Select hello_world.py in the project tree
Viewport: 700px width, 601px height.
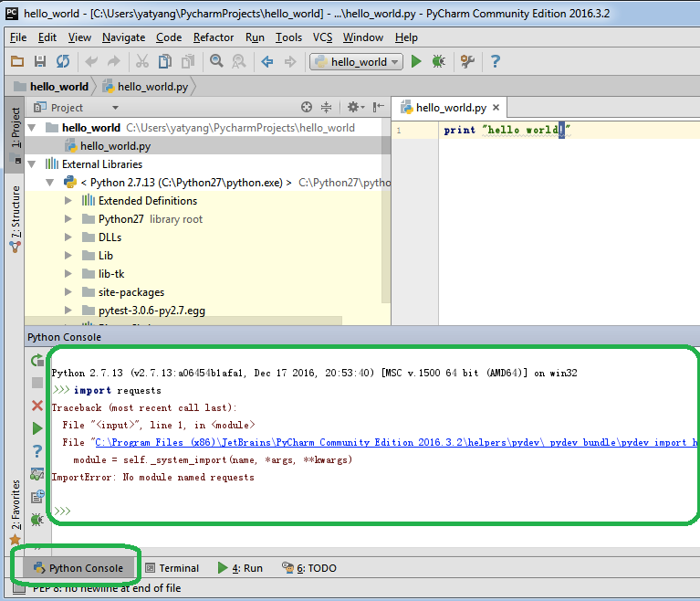[x=116, y=146]
